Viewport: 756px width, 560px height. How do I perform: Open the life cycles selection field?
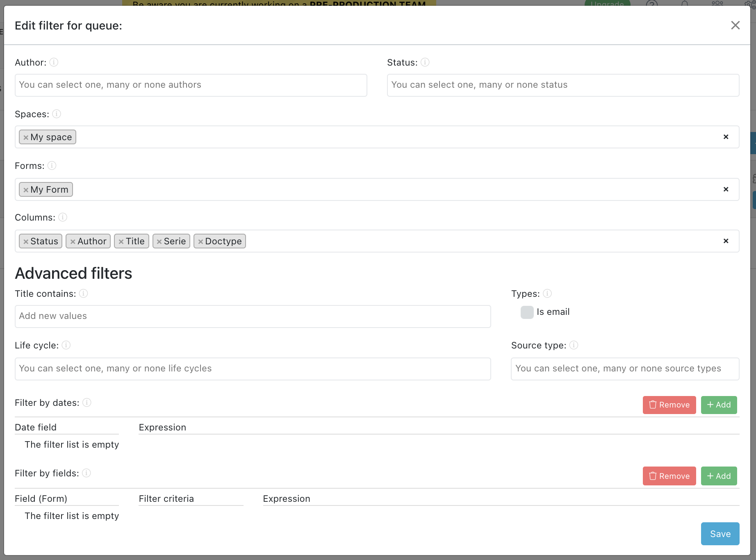253,369
